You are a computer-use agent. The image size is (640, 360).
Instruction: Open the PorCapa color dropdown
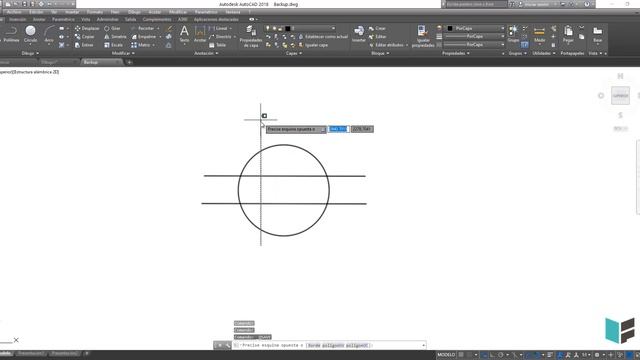click(502, 28)
